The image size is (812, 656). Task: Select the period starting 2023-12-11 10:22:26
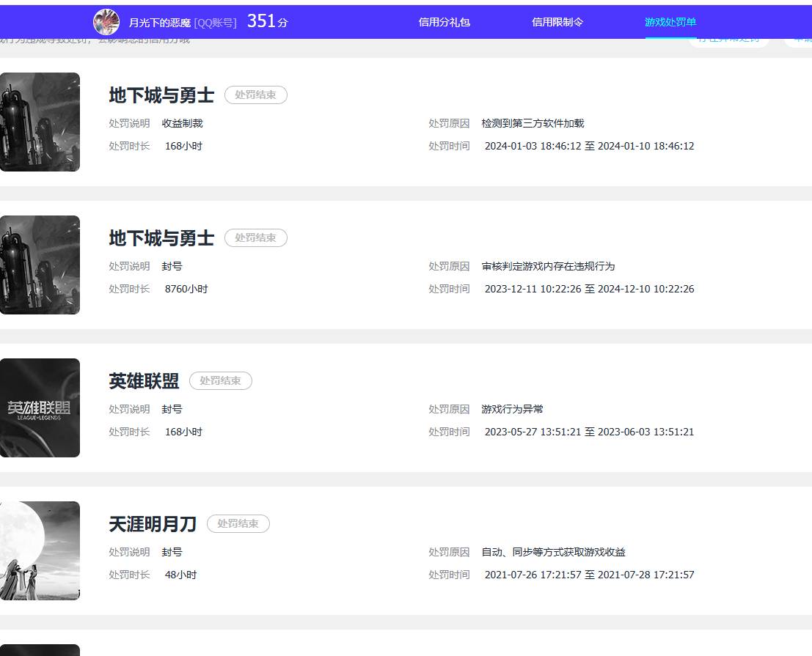pos(589,289)
